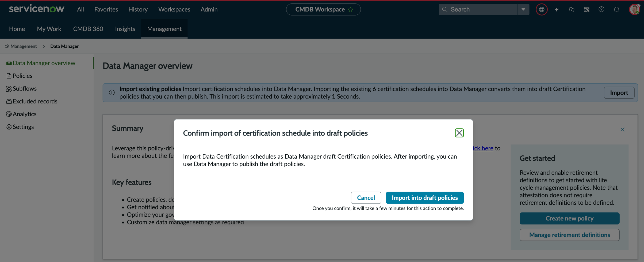Open the help question mark icon
Image resolution: width=644 pixels, height=262 pixels.
[601, 10]
